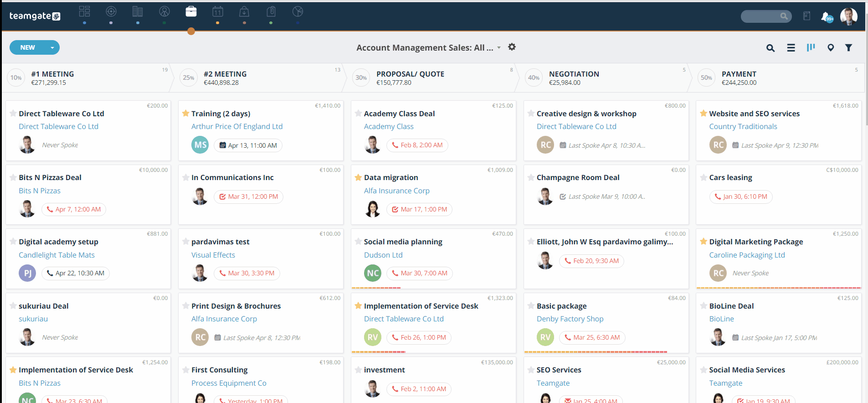The image size is (868, 403).
Task: Open the Country Traditionals company link
Action: pyautogui.click(x=743, y=126)
